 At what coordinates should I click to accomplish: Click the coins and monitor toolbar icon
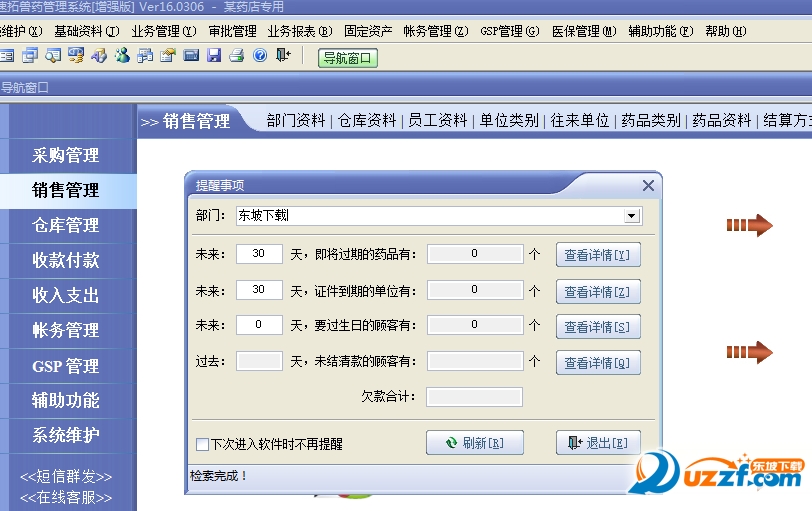tap(76, 55)
